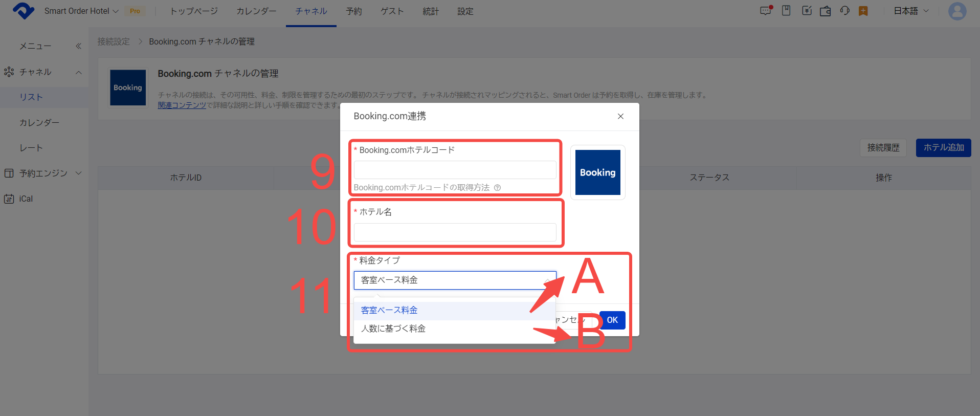
Task: Collapse the チャネル sidebar section
Action: tap(44, 72)
